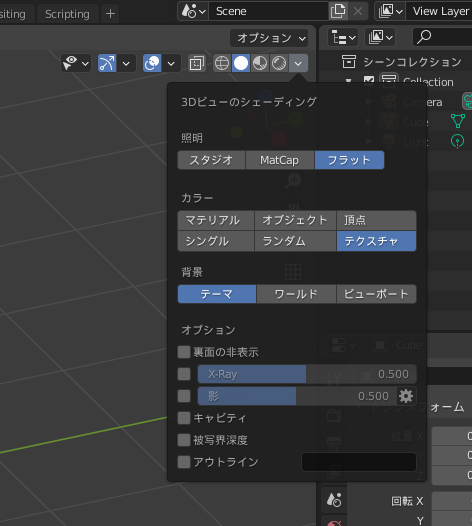Click the Scene name field

pos(268,11)
